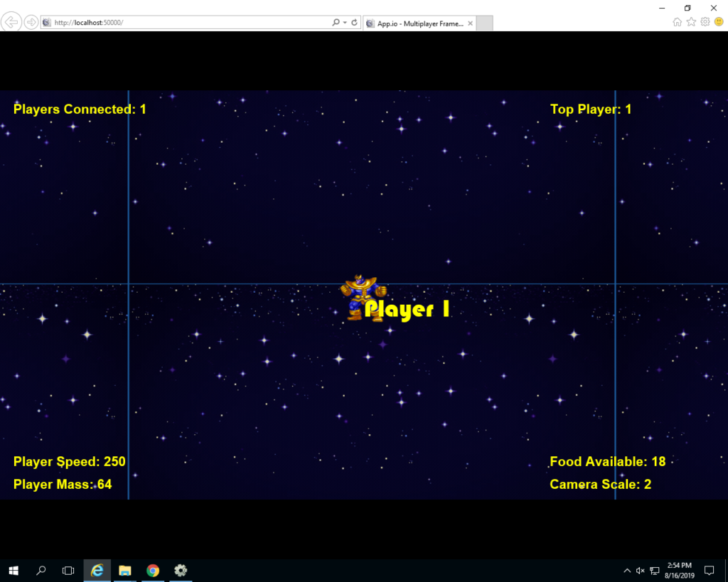
Task: Open Task View on the taskbar
Action: tap(68, 571)
